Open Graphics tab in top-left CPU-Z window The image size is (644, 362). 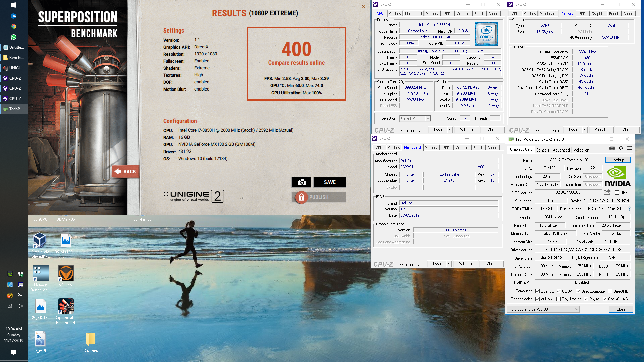(x=463, y=14)
